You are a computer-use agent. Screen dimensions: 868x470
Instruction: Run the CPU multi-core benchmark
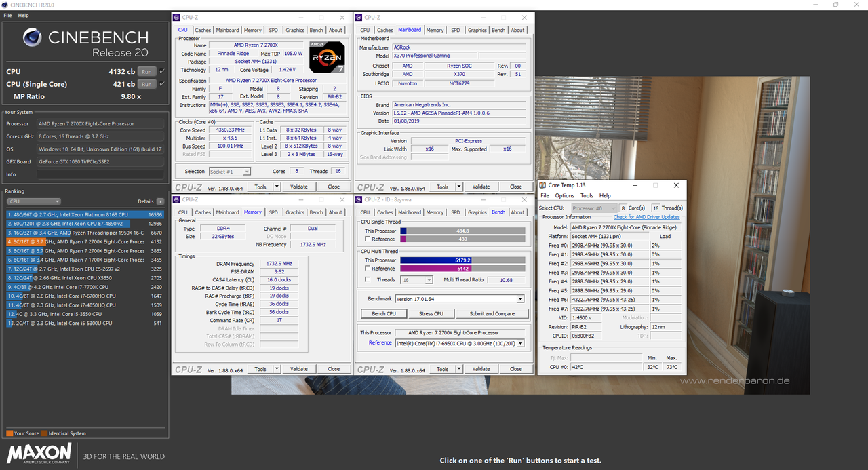coord(146,71)
